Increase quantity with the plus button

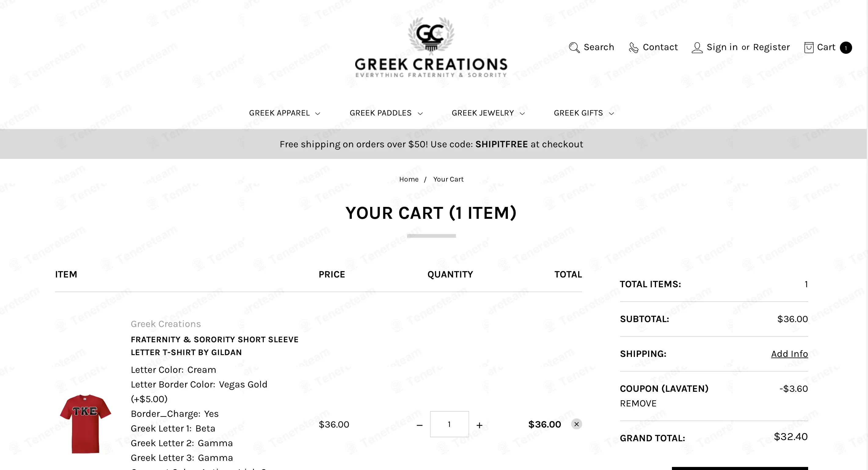pos(480,425)
